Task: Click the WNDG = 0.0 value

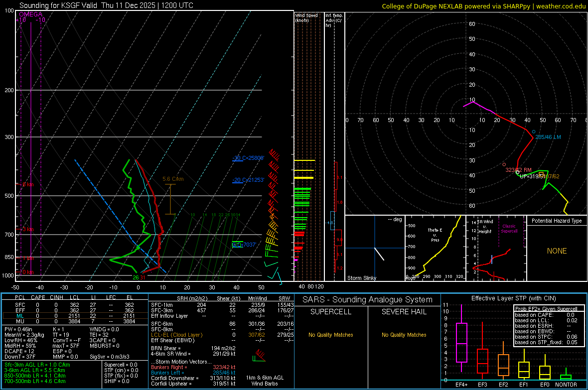Action: click(x=104, y=329)
